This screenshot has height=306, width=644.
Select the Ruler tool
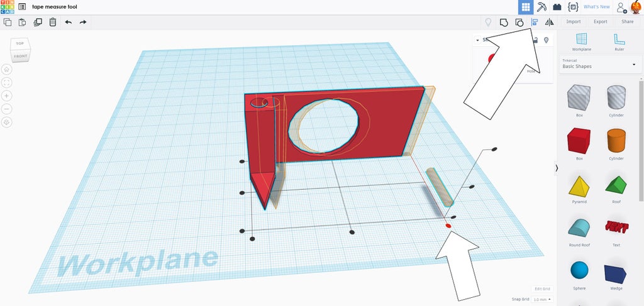tap(619, 42)
